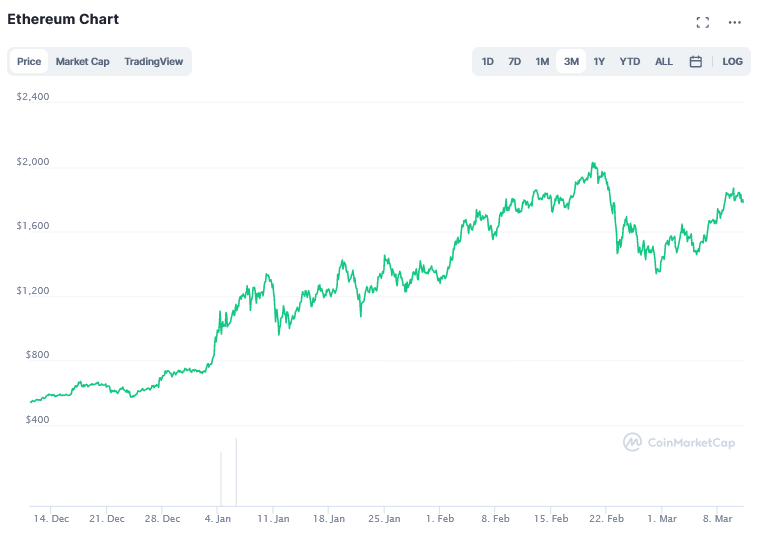The image size is (762, 534).
Task: Click the 22. Feb date label
Action: [x=606, y=518]
